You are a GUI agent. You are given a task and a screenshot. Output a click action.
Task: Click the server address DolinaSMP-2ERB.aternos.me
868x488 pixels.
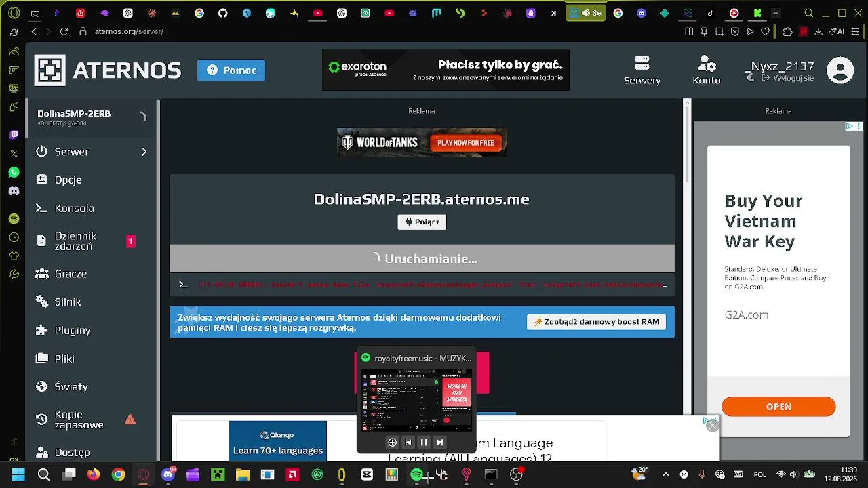pos(421,199)
